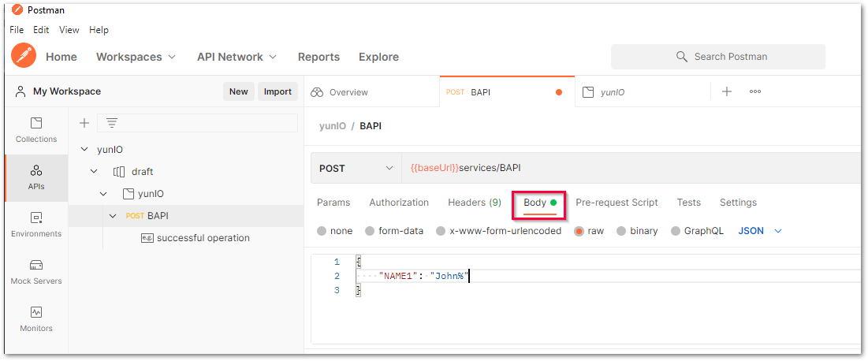Open Collections in the sidebar
The image size is (868, 361).
(36, 130)
